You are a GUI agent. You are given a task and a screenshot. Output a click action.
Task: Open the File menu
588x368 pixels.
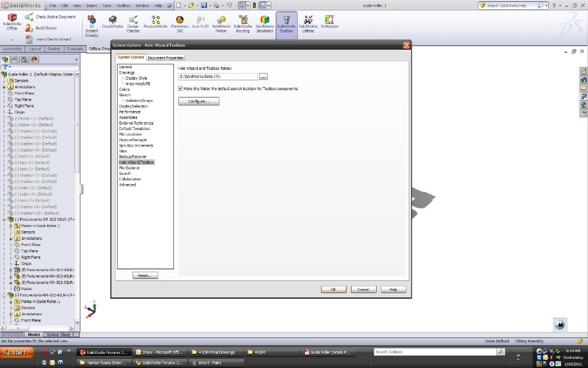pos(53,6)
